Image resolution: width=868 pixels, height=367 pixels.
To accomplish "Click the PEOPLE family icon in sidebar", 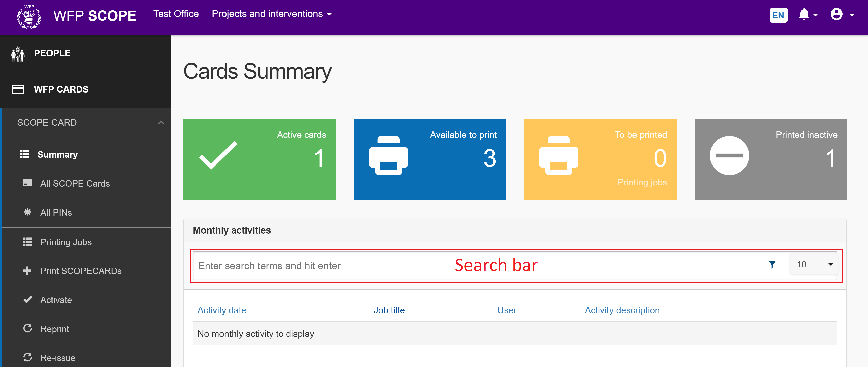I will coord(18,54).
